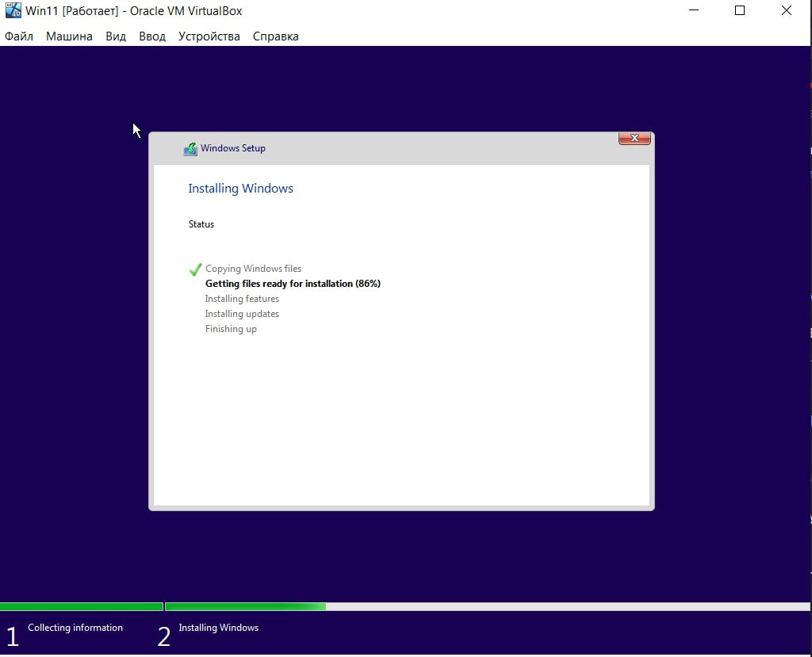Click Getting files ready for installation (86%)
Viewport: 812px width, 657px height.
[293, 284]
